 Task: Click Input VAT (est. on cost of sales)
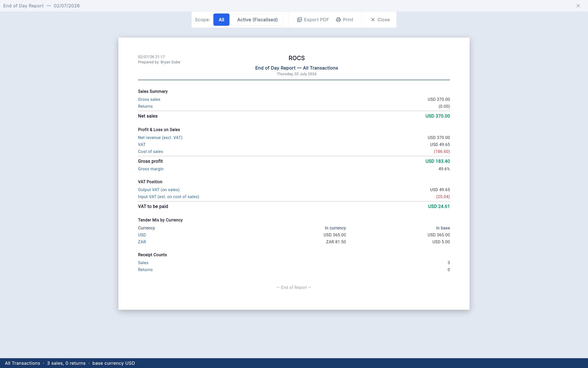point(168,197)
